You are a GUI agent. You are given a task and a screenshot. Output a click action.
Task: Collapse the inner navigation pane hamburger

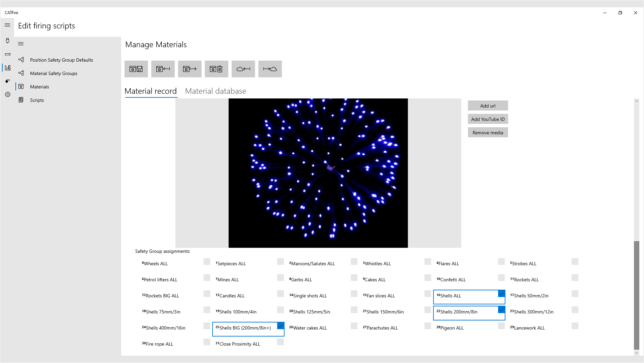21,44
